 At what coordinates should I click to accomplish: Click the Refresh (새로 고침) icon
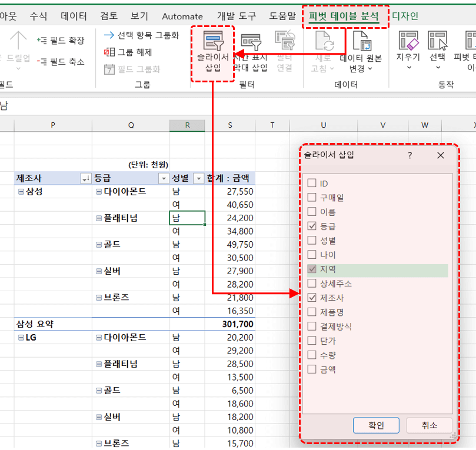pos(324,41)
